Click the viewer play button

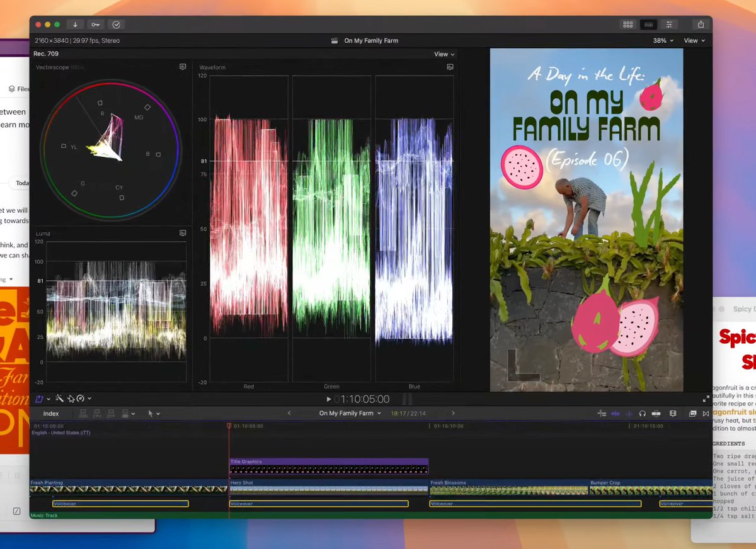pos(328,399)
